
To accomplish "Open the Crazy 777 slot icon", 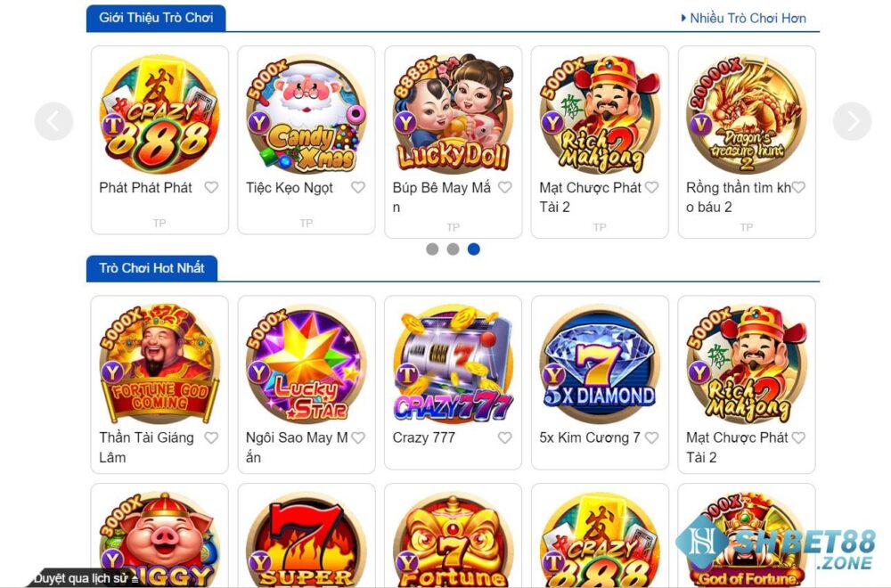I will [x=453, y=364].
